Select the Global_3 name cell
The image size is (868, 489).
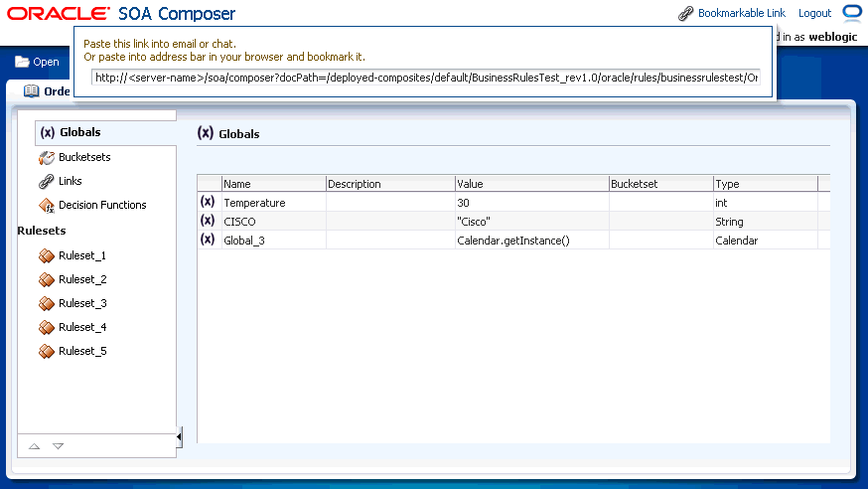[273, 241]
